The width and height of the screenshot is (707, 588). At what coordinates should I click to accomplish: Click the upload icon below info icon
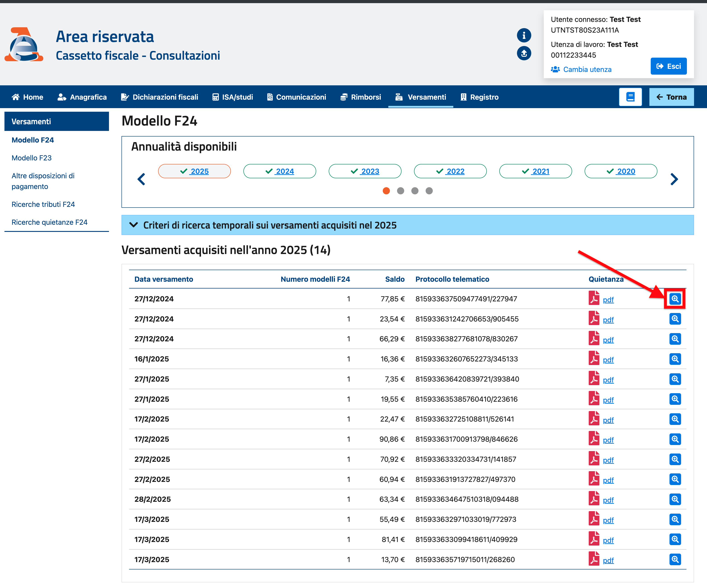tap(524, 53)
